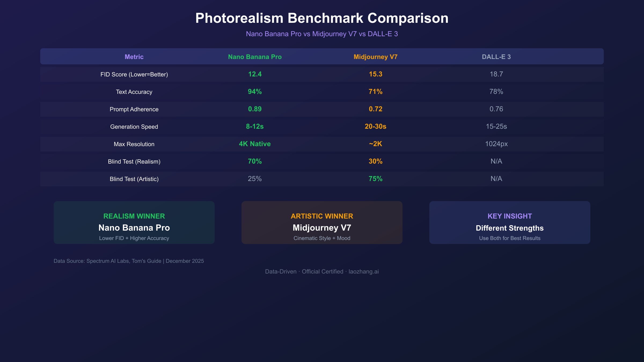Click the Blind Test (Artistic) row label

pyautogui.click(x=134, y=179)
